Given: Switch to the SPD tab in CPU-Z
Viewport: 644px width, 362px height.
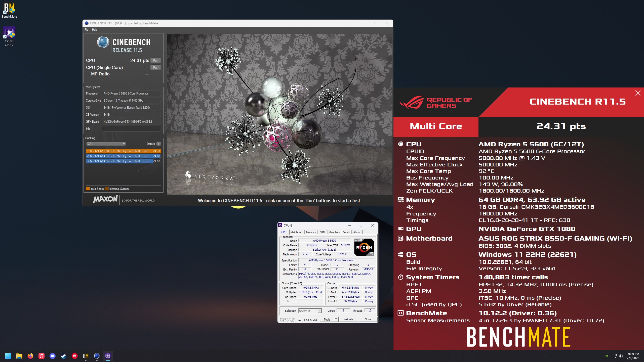Looking at the screenshot, I should pos(323,232).
